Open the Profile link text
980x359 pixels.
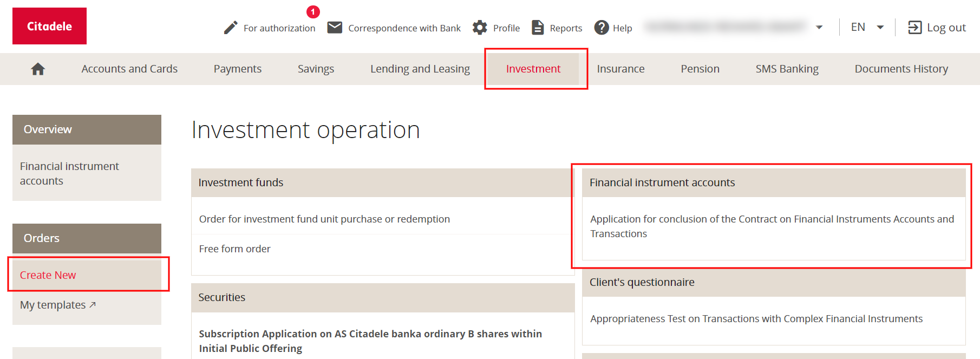pos(506,28)
